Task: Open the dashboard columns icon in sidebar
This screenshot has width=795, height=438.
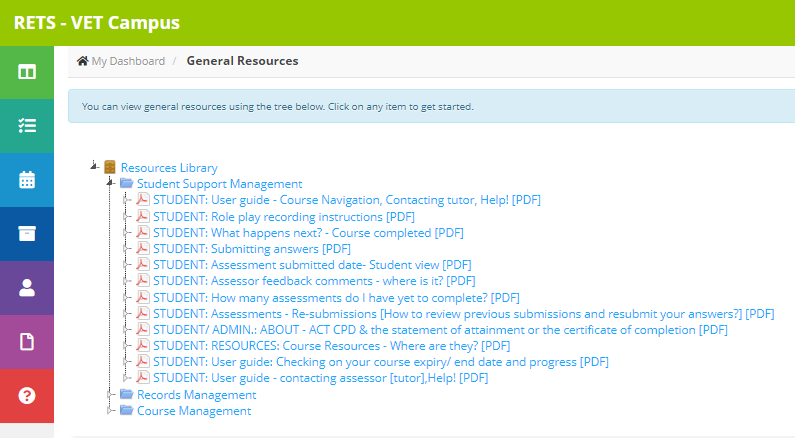Action: tap(27, 72)
